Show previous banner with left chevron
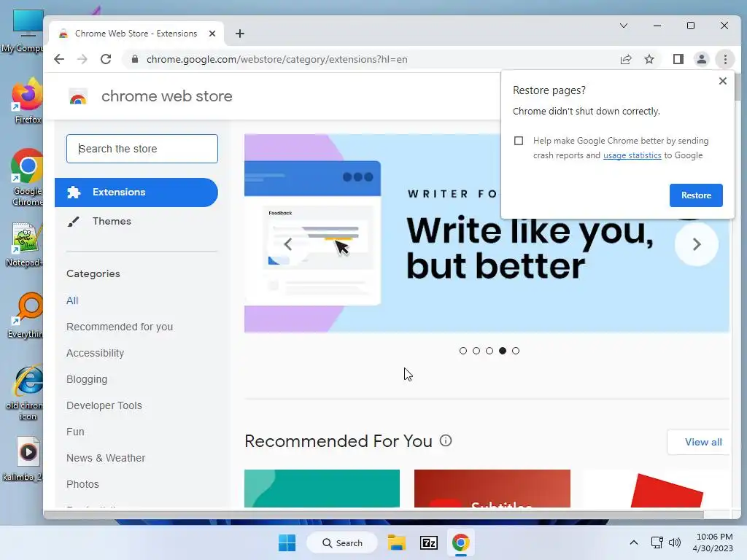The width and height of the screenshot is (747, 560). point(287,244)
